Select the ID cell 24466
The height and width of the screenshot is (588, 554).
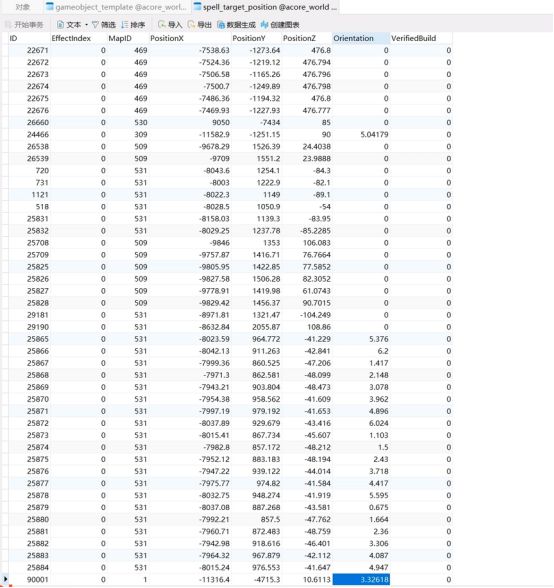(x=38, y=135)
